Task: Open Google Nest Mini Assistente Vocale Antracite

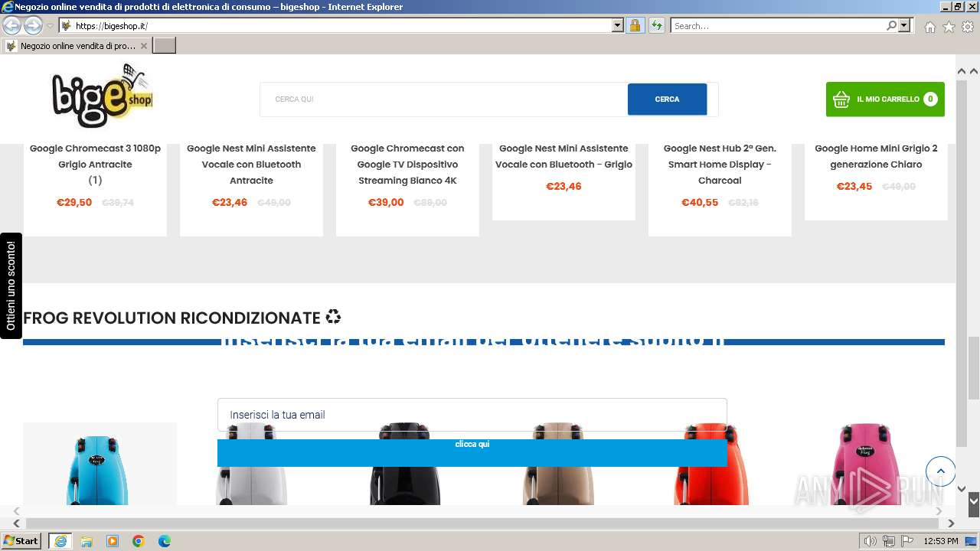Action: coord(251,165)
